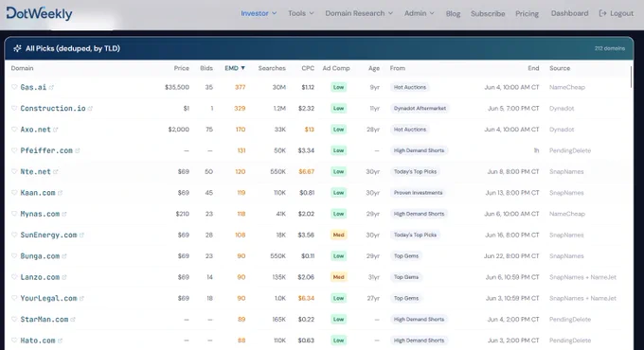Click the NameCheap source on Mynas.com row

(x=567, y=214)
